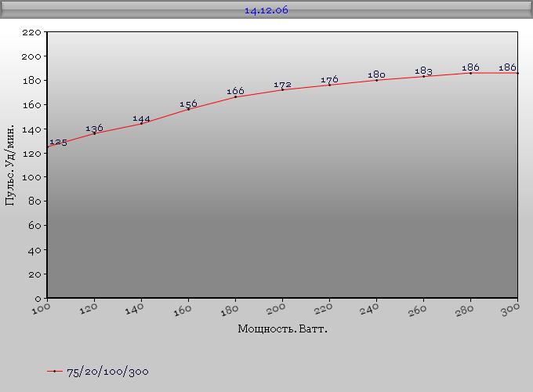This screenshot has width=533, height=392.
Task: Click the data point labeled 180
Action: tap(376, 80)
